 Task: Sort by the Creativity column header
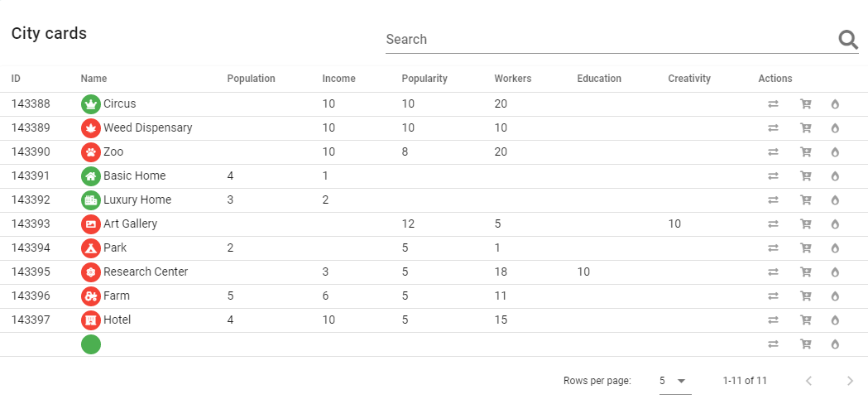pyautogui.click(x=689, y=79)
